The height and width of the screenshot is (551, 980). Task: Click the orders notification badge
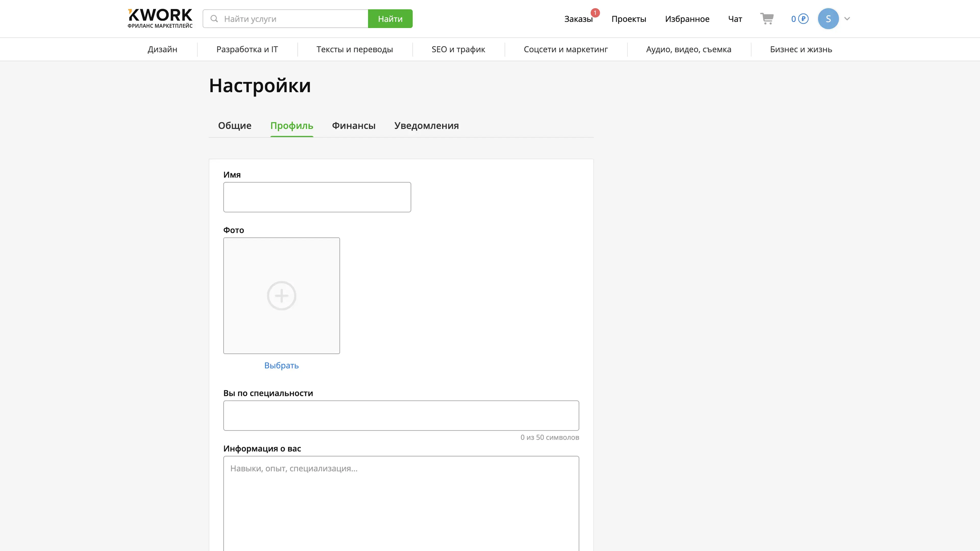coord(595,13)
